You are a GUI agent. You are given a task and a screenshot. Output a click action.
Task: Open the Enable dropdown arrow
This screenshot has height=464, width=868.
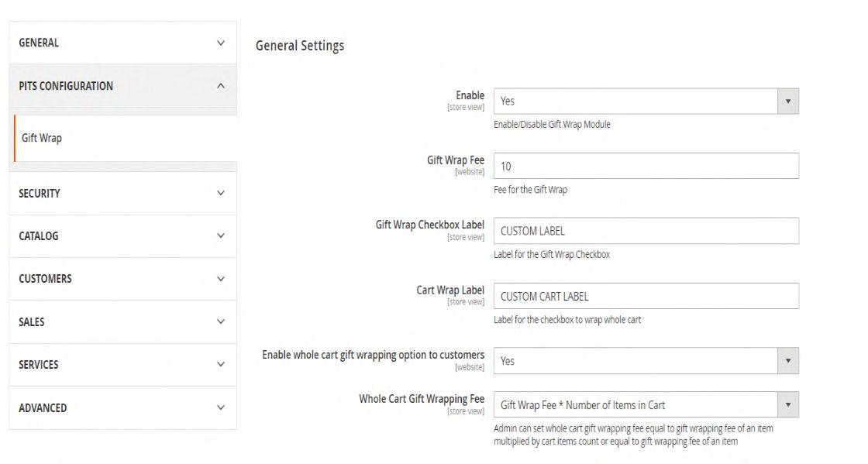point(788,101)
